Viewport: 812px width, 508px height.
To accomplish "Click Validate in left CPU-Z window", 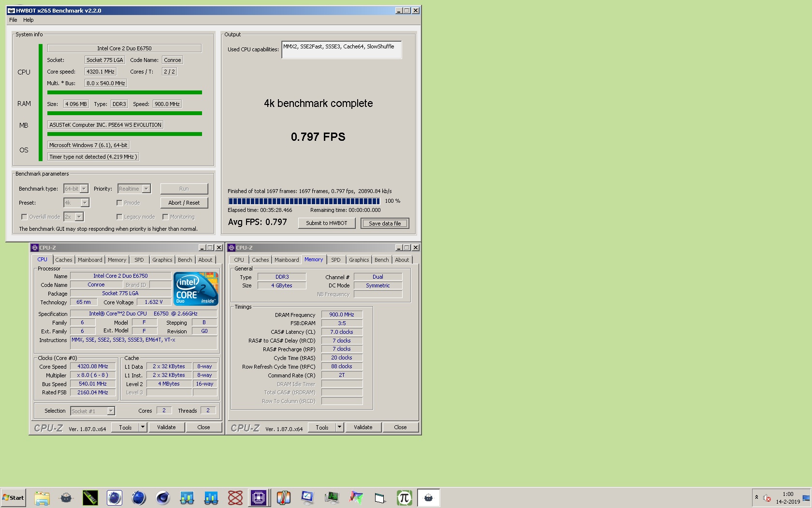I will (166, 427).
